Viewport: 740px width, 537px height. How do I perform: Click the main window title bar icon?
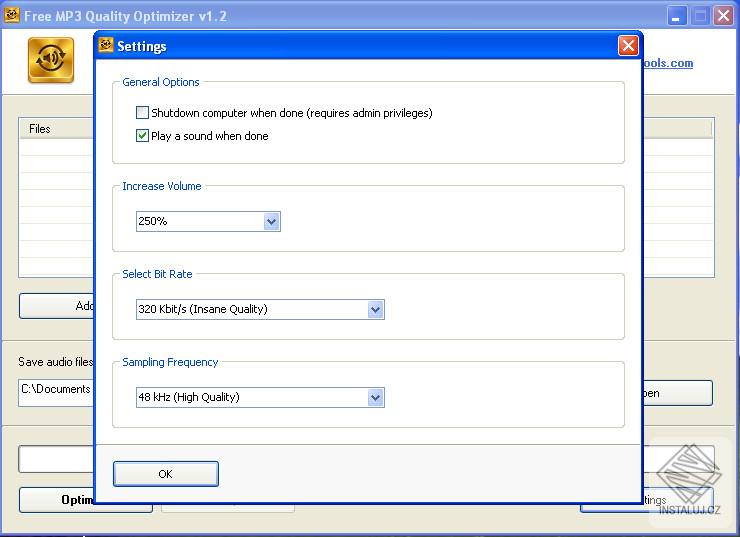click(x=11, y=15)
